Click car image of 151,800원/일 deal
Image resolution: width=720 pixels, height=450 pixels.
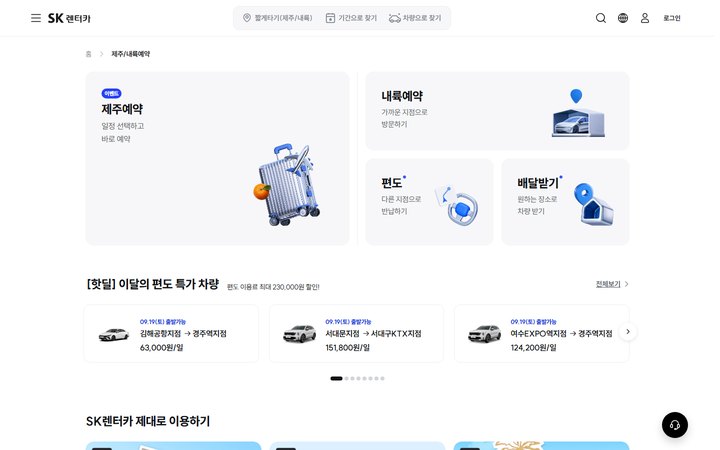click(x=299, y=334)
